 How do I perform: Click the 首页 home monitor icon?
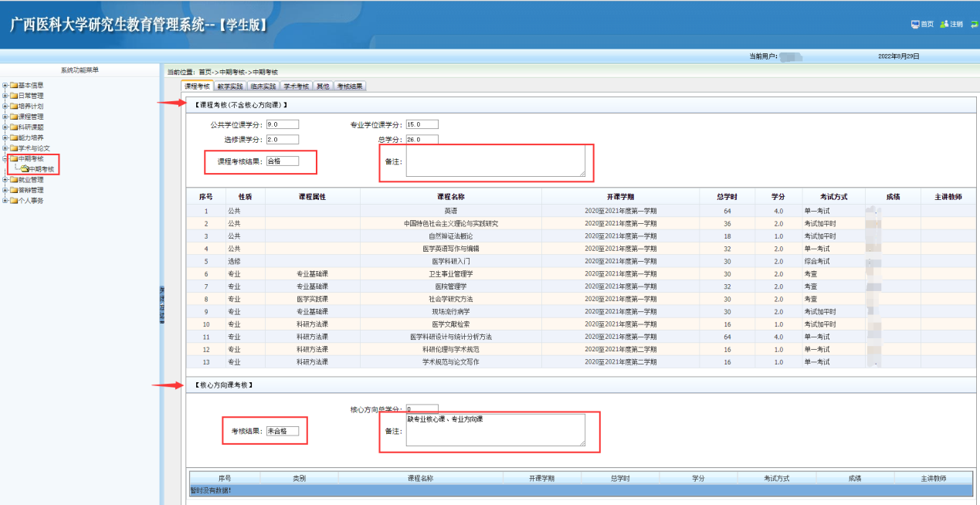pos(915,25)
